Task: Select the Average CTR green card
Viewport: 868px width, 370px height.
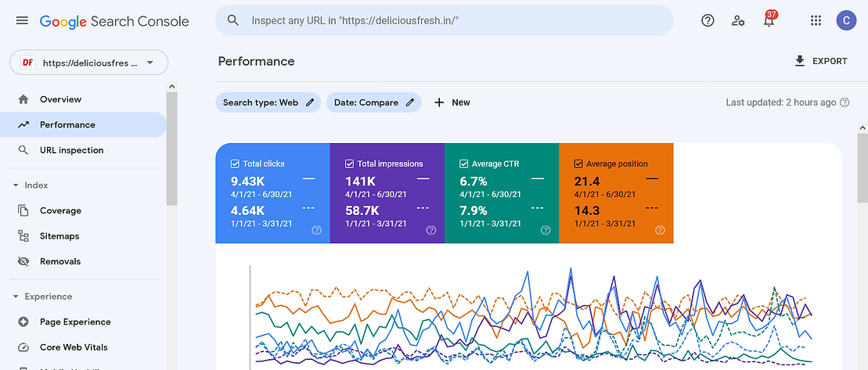Action: pyautogui.click(x=501, y=194)
